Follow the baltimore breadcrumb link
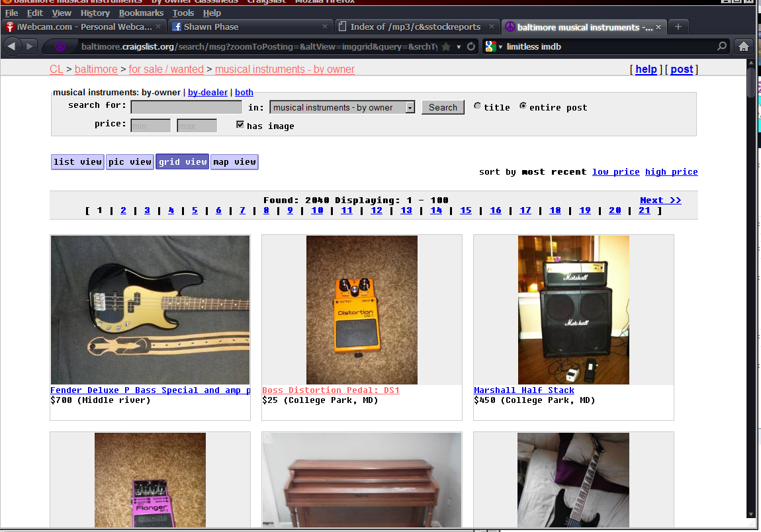This screenshot has width=761, height=532. point(96,69)
